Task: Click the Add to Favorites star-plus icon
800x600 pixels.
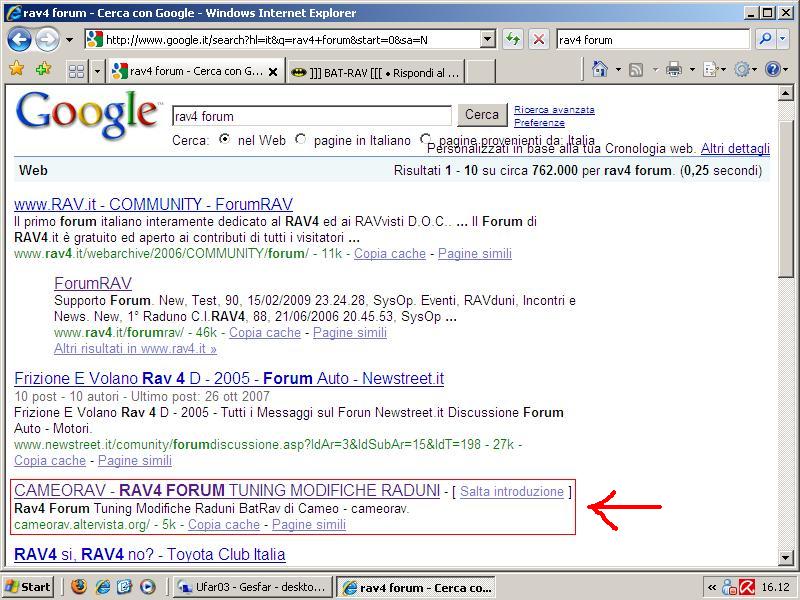Action: 42,70
